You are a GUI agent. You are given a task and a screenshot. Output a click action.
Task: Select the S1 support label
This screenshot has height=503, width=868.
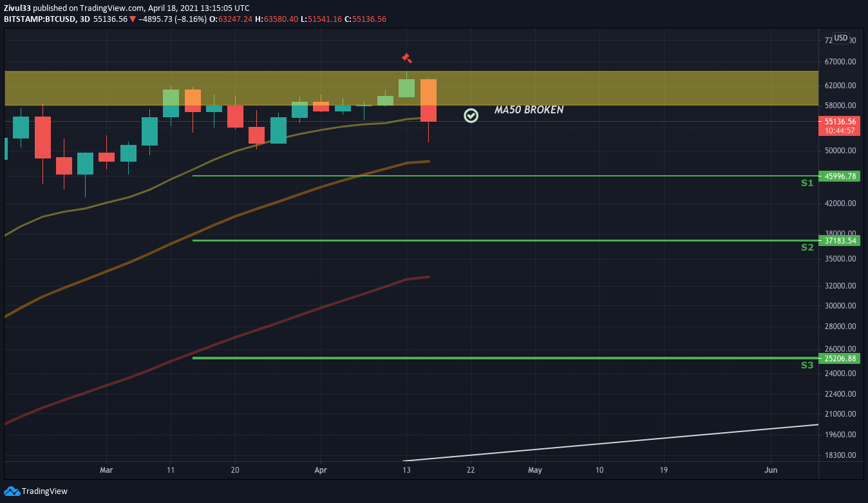pyautogui.click(x=807, y=183)
